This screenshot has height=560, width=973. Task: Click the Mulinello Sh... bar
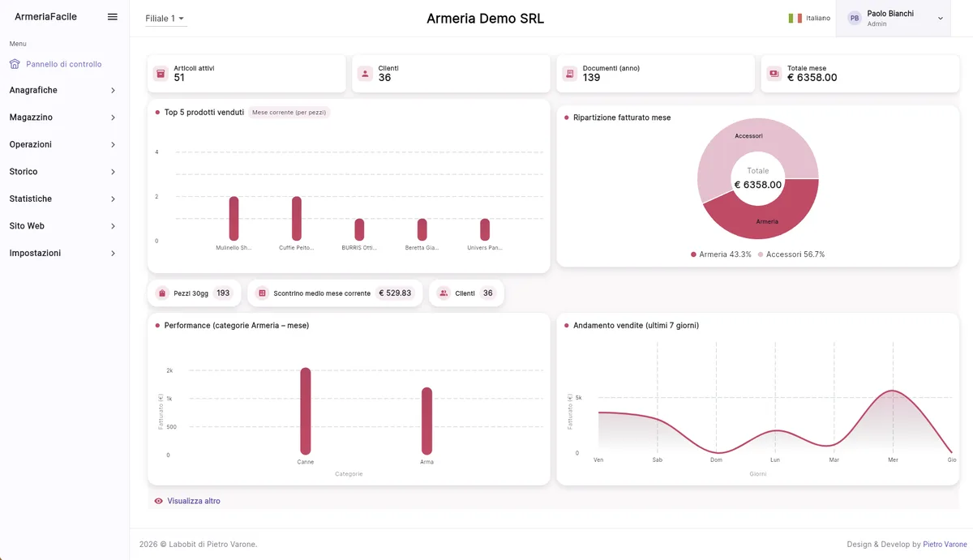pos(234,219)
